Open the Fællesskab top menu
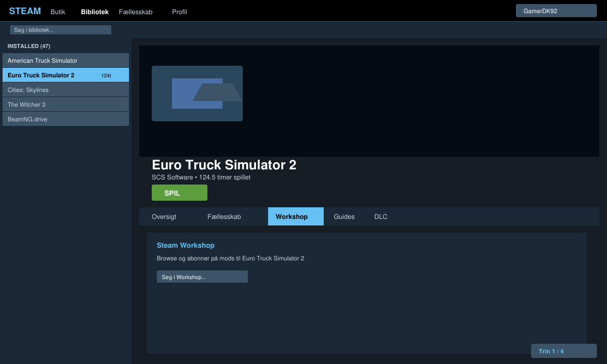 coord(136,12)
